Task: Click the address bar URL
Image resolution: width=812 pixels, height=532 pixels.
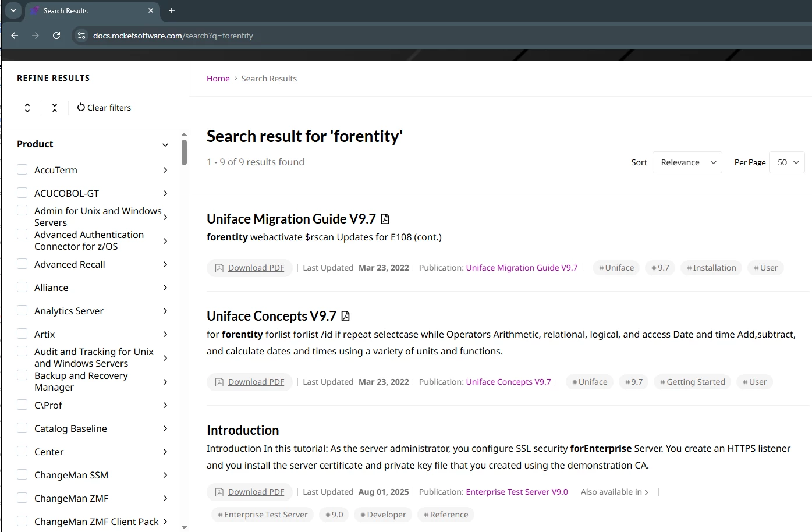Action: 173,36
